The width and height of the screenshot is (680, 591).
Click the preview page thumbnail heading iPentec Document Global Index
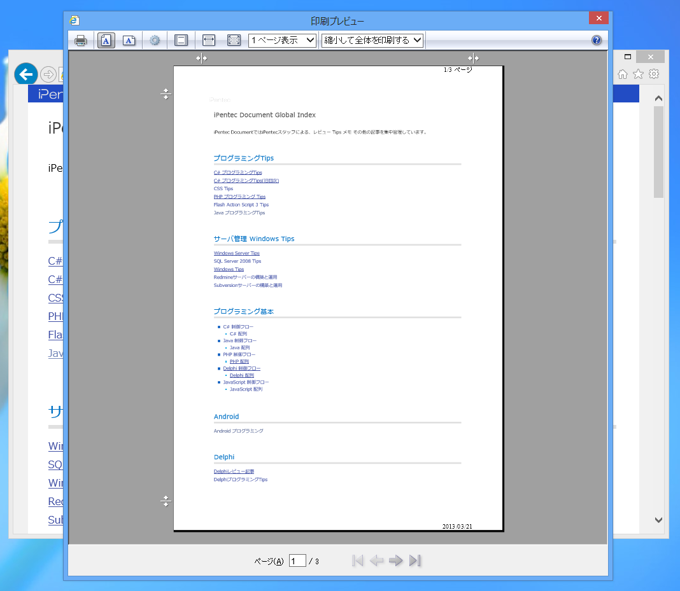coord(265,115)
